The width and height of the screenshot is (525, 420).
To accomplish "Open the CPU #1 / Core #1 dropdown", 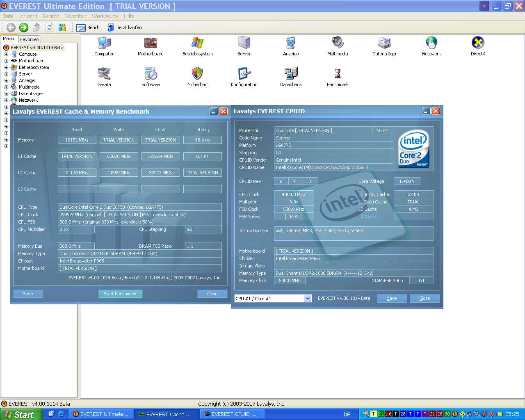I will pos(308,299).
